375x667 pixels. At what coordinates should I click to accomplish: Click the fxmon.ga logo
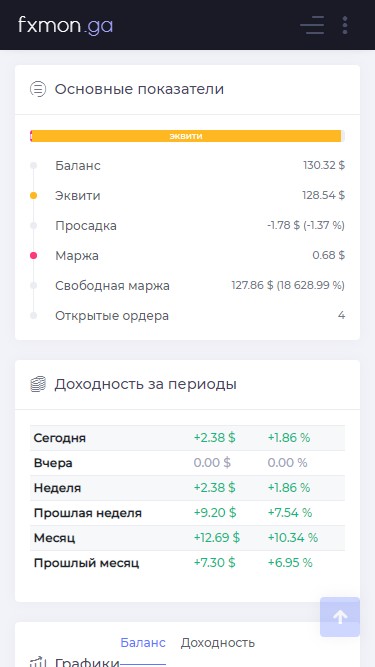click(x=65, y=25)
